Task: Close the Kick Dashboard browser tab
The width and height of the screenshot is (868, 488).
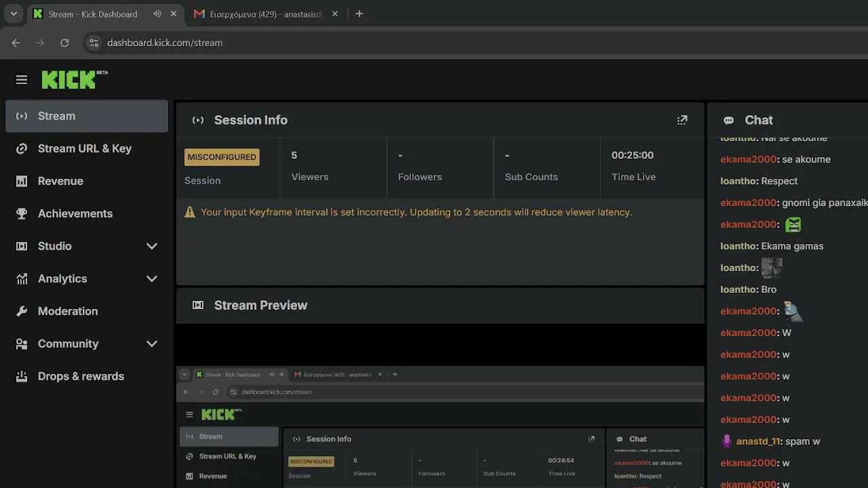Action: coord(175,14)
